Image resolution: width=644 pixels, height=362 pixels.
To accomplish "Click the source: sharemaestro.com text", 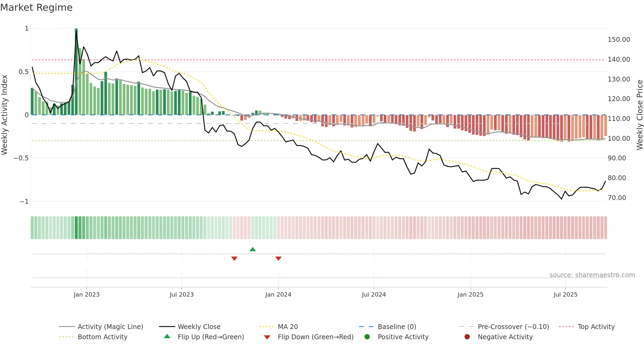I will pyautogui.click(x=592, y=275).
